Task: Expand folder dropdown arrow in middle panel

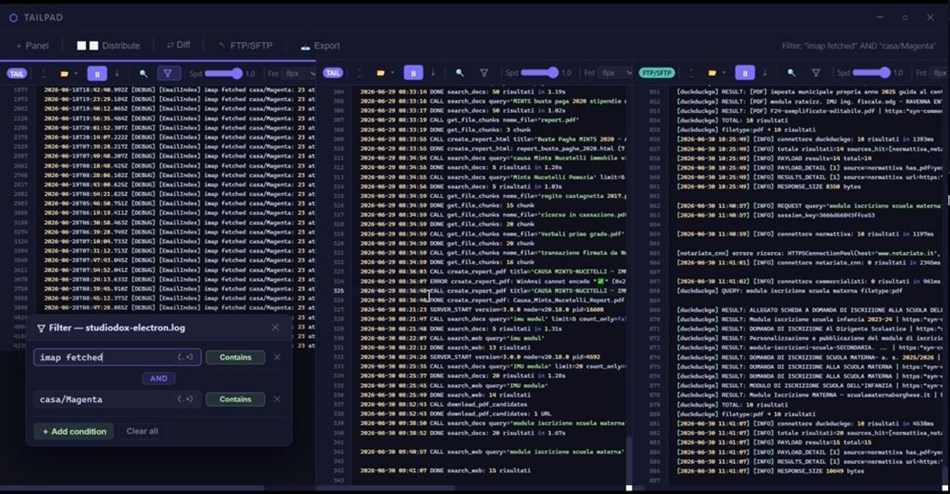Action: (392, 73)
